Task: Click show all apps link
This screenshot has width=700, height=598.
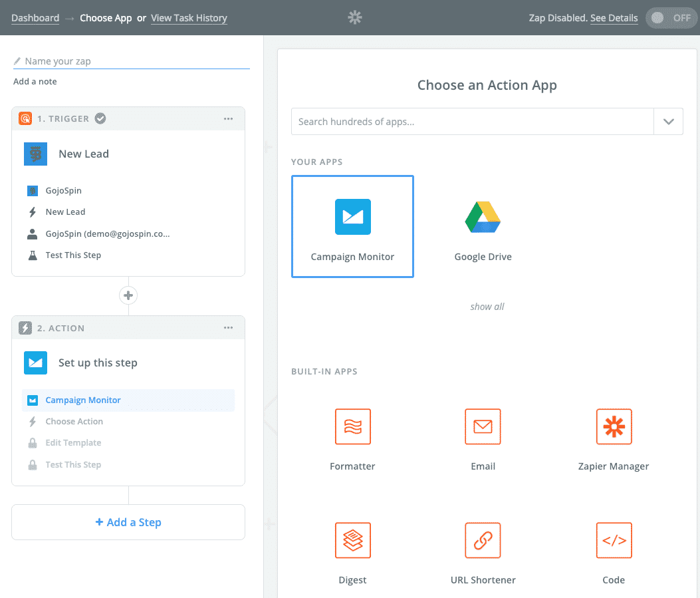Action: [487, 307]
